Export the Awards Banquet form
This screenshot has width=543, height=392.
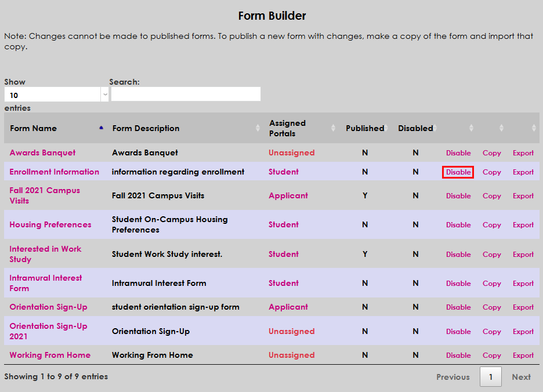523,153
